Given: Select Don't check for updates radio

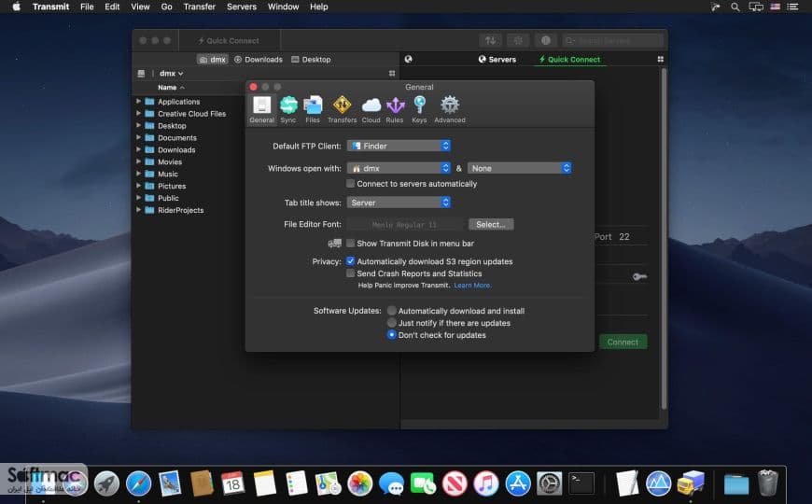Looking at the screenshot, I should 391,335.
